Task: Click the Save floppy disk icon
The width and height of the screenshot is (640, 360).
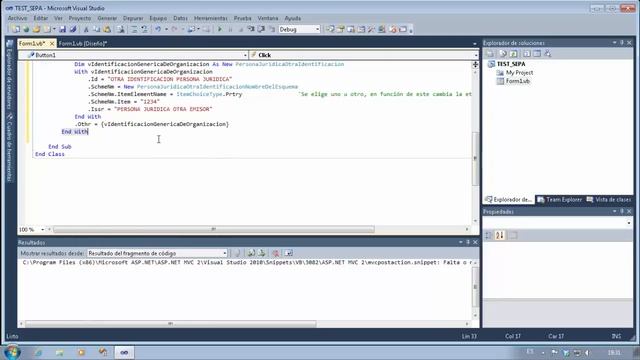Action: (62, 29)
